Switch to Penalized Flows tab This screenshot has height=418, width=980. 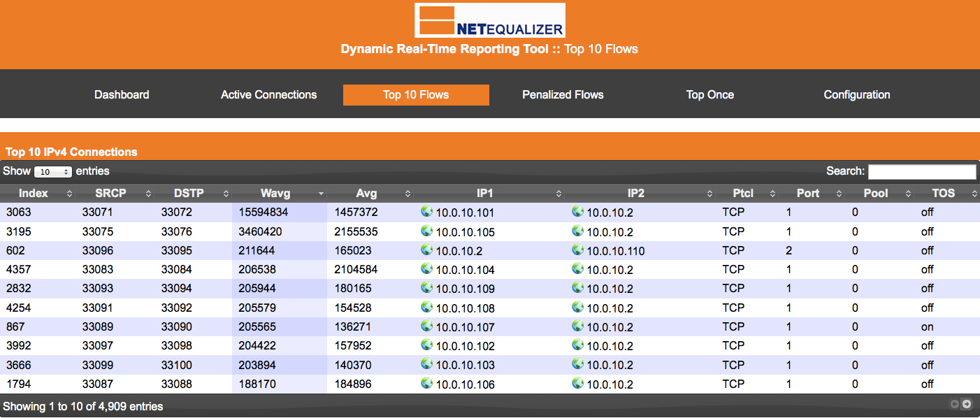click(x=563, y=95)
